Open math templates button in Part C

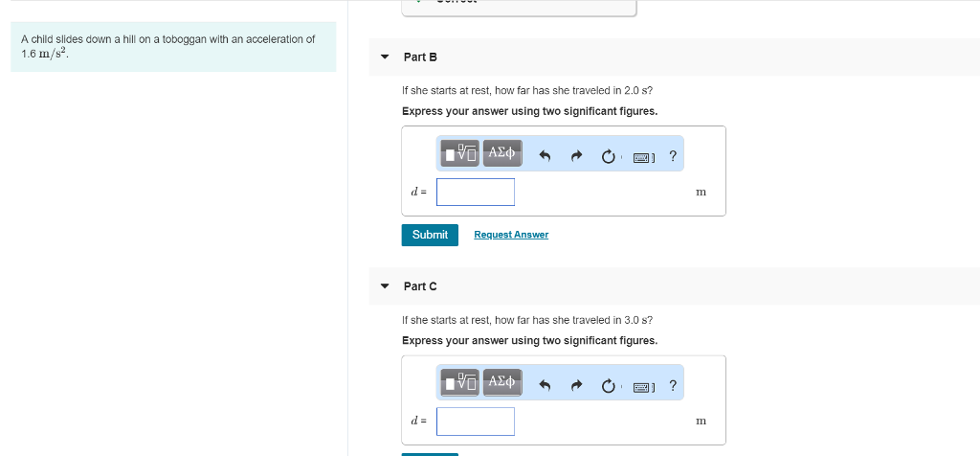[461, 383]
